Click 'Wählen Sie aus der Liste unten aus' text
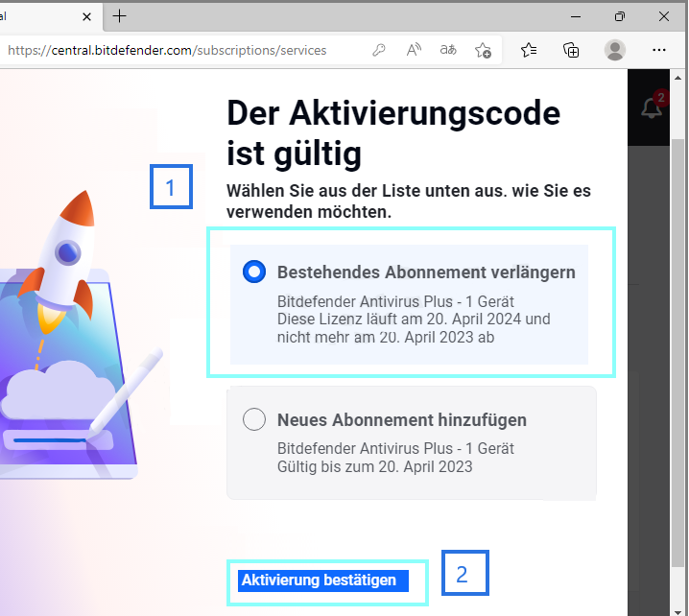This screenshot has width=689, height=616. point(367,191)
